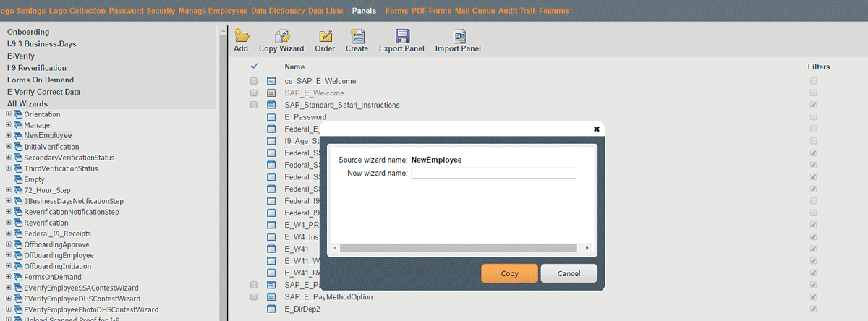Click the New wizard name field
The height and width of the screenshot is (321, 868).
coord(493,173)
